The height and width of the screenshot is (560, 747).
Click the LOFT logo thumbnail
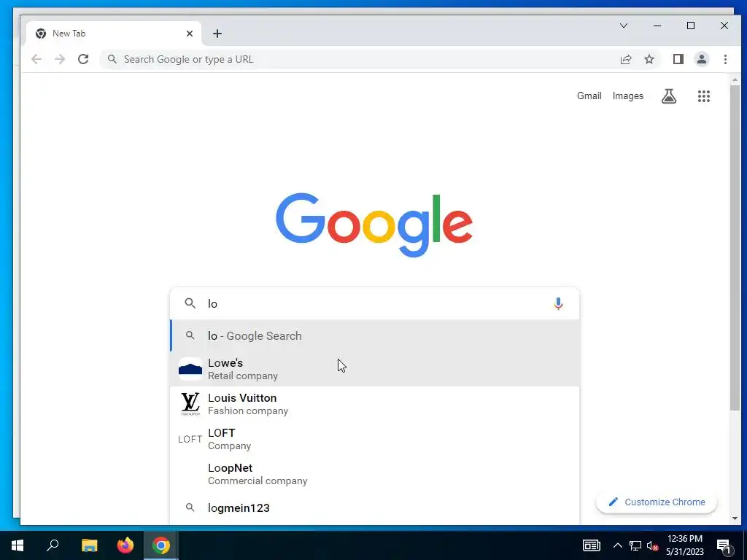point(190,439)
